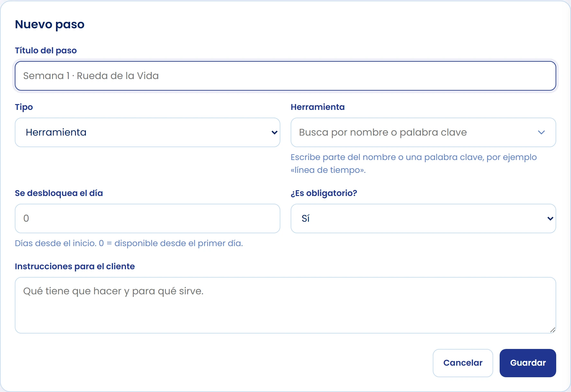Click the 'Título del paso' label
Viewport: 571px width, 392px height.
(x=46, y=50)
